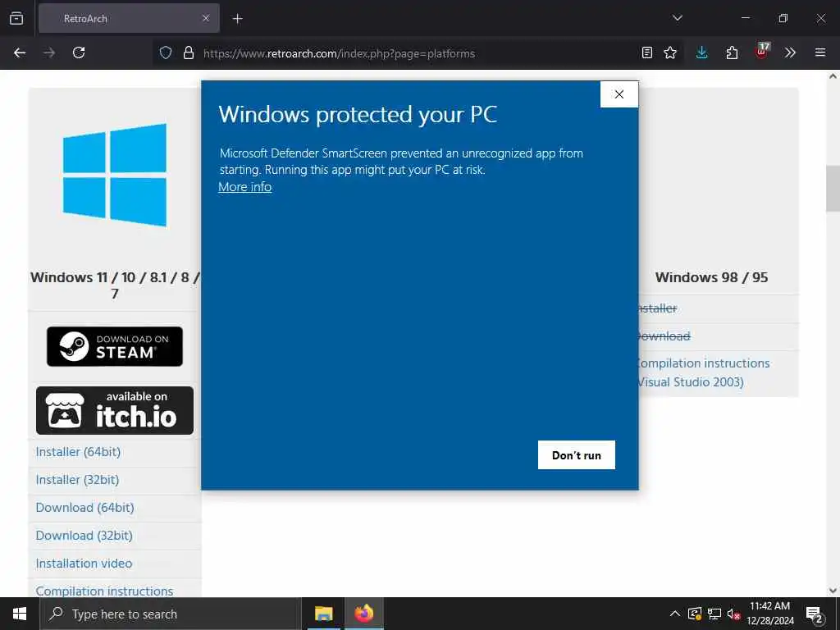
Task: Click the available on itch.io badge
Action: (x=115, y=410)
